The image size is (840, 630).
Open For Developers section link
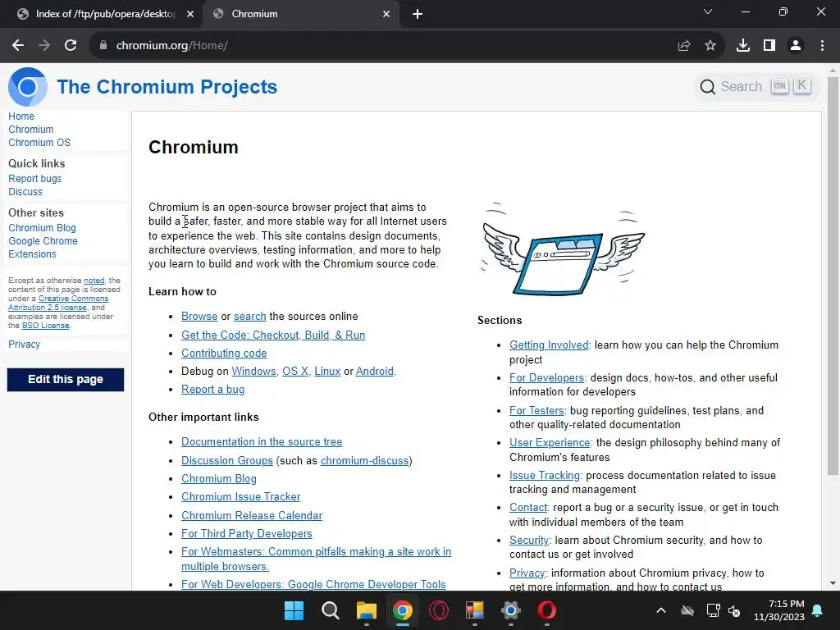pyautogui.click(x=546, y=377)
